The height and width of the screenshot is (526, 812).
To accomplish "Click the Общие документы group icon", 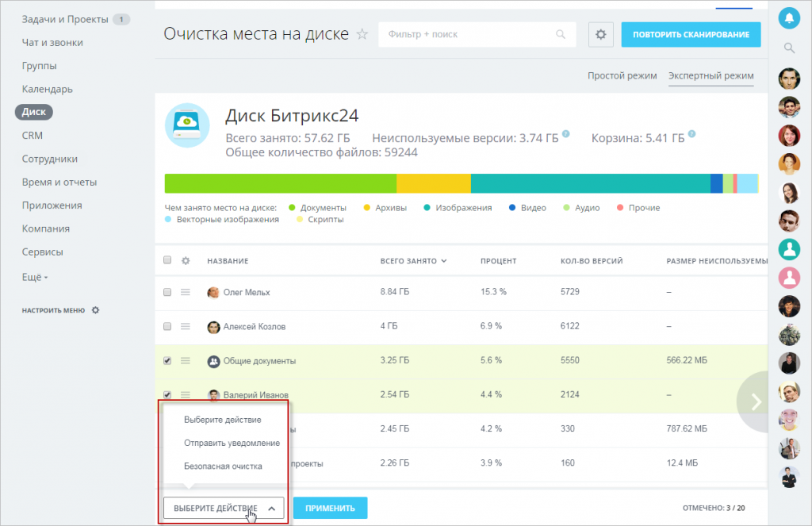I will pyautogui.click(x=213, y=361).
